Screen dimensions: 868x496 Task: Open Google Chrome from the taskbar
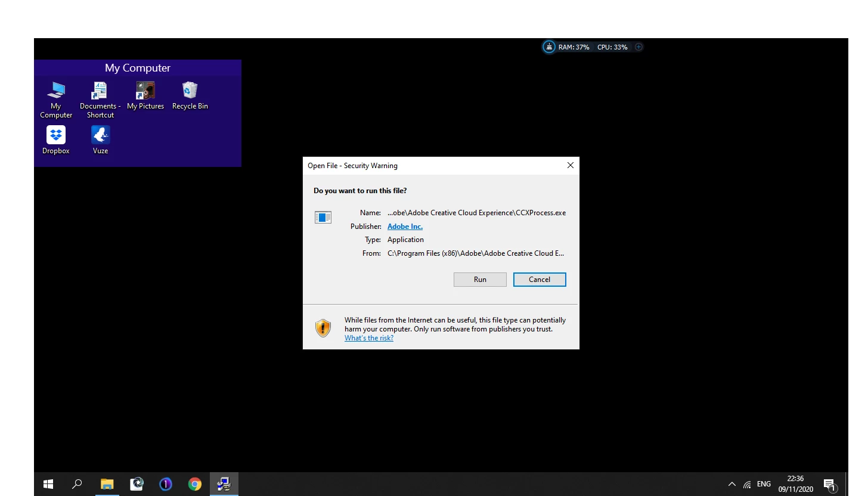click(x=195, y=484)
